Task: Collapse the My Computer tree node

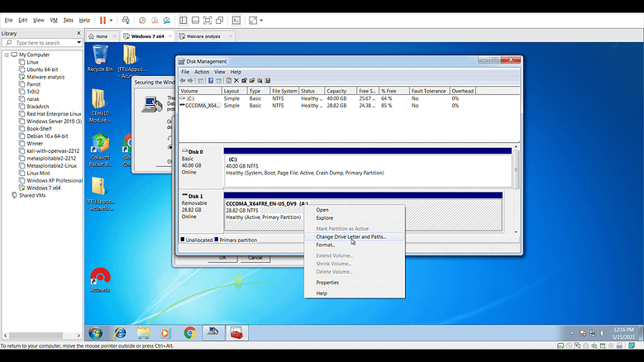Action: (7, 55)
